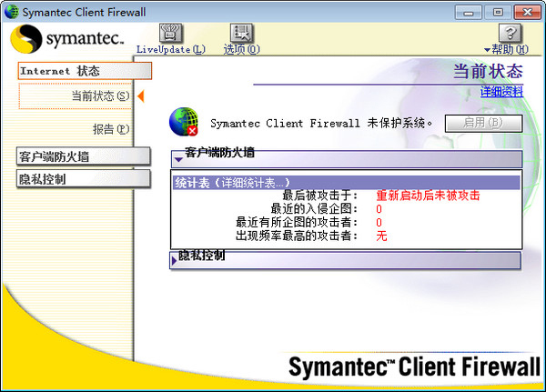Click the 重新启动后未被攻击 status value
Viewport: 546px width, 392px height.
point(428,196)
